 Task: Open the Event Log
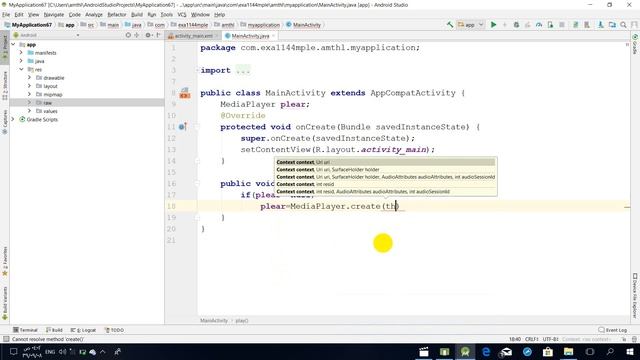click(x=612, y=330)
